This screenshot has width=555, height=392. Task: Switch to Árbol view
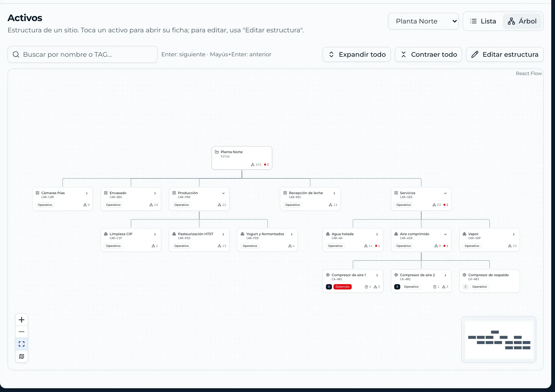(x=522, y=21)
